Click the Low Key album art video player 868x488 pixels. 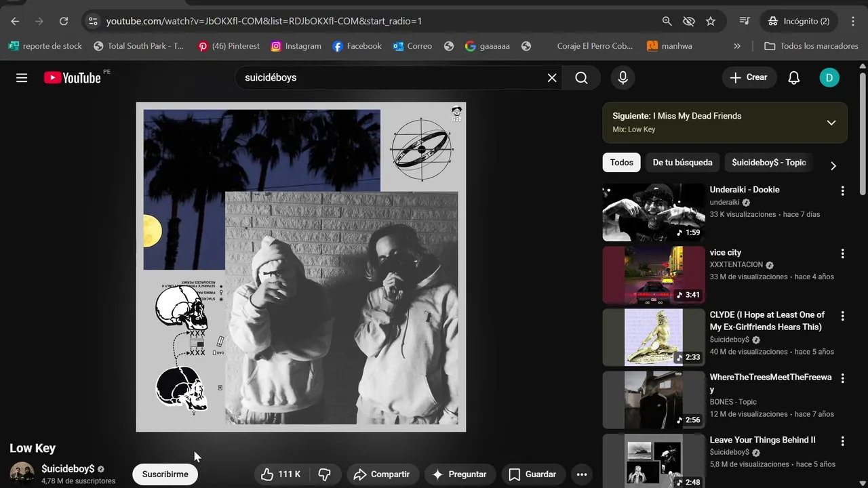tap(301, 267)
